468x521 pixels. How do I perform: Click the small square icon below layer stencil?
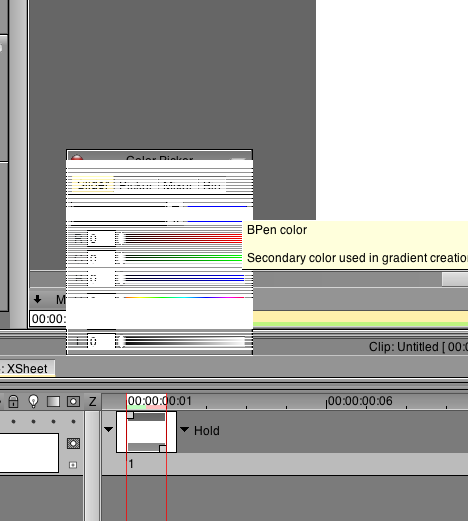[x=73, y=465]
